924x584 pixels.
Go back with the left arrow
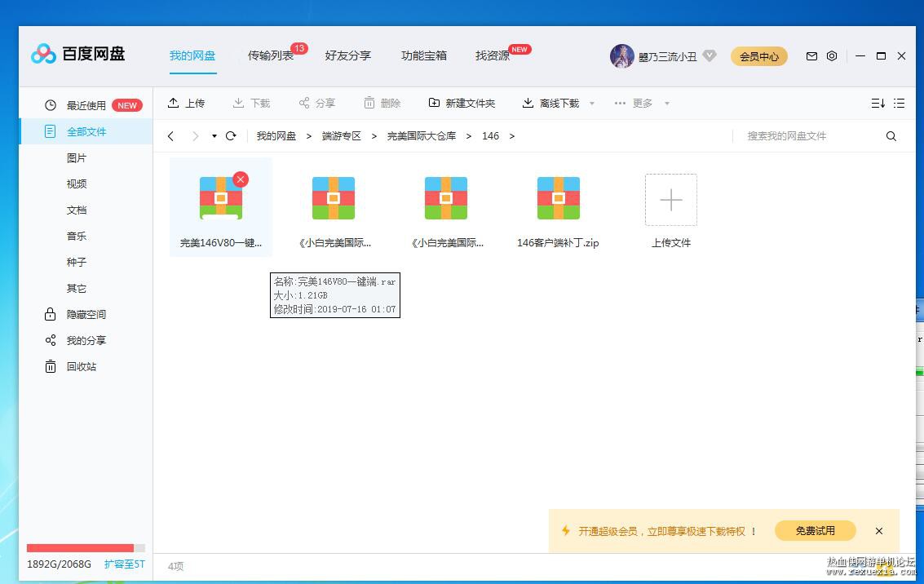[171, 136]
